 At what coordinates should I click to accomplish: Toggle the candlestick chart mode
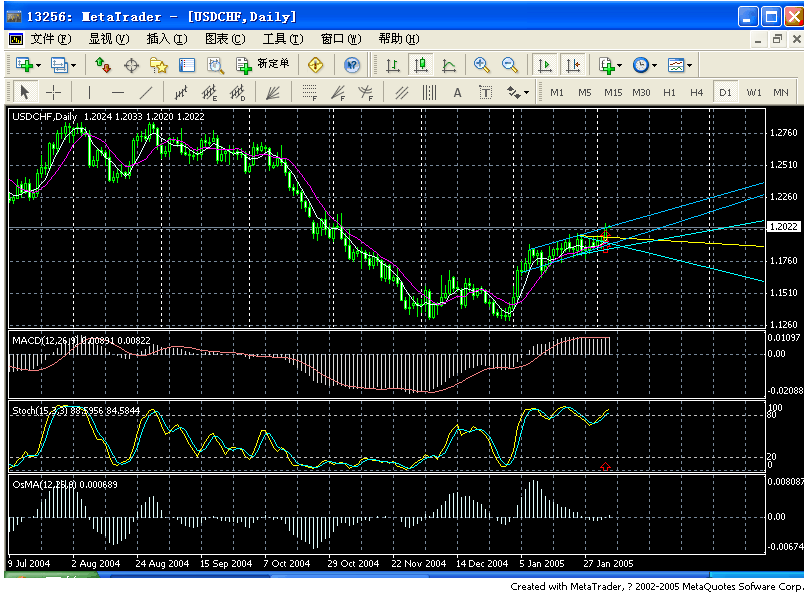tap(421, 65)
